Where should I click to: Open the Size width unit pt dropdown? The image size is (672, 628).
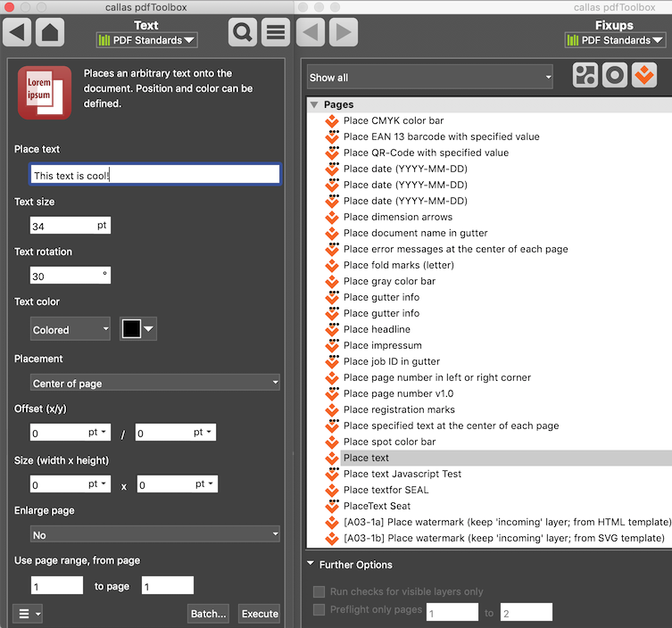click(x=97, y=483)
